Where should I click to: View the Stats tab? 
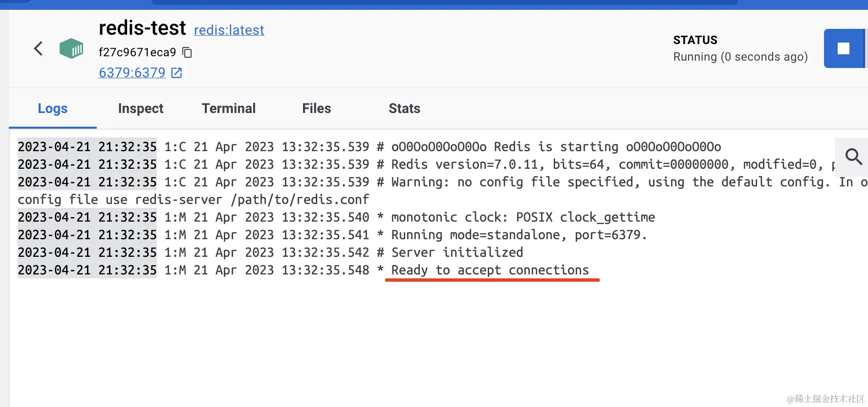point(405,109)
